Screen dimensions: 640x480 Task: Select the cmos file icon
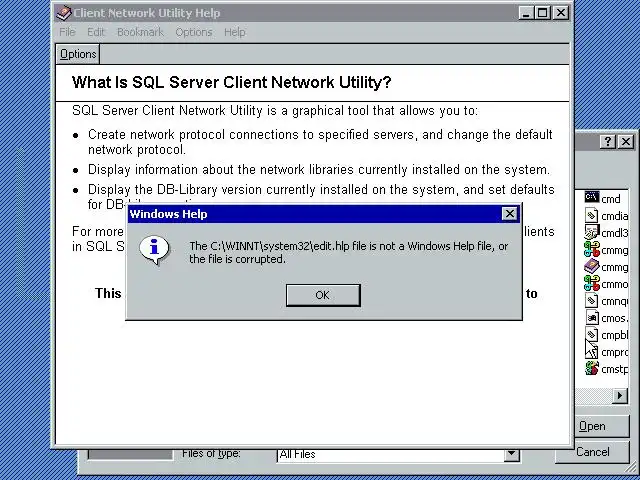click(x=591, y=318)
